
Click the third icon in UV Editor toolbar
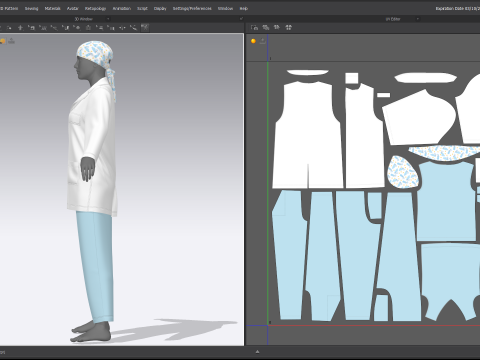(x=277, y=28)
